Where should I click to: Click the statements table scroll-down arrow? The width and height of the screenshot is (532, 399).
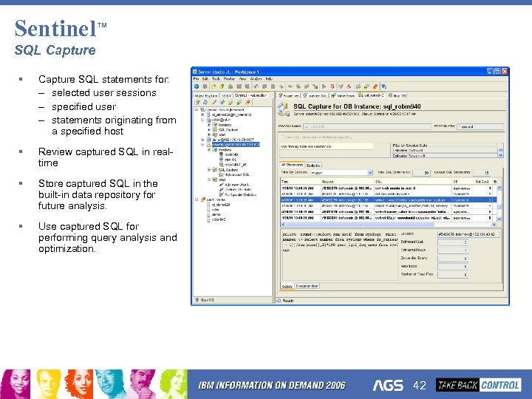[x=499, y=219]
